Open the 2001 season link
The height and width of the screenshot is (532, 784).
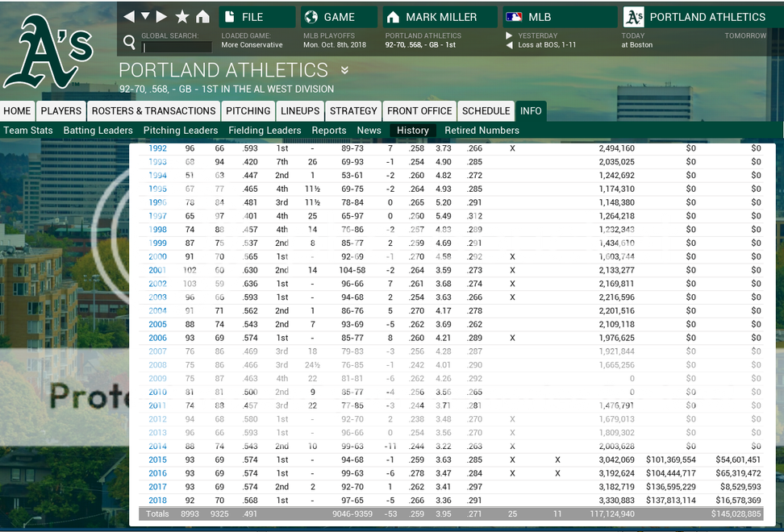(157, 270)
